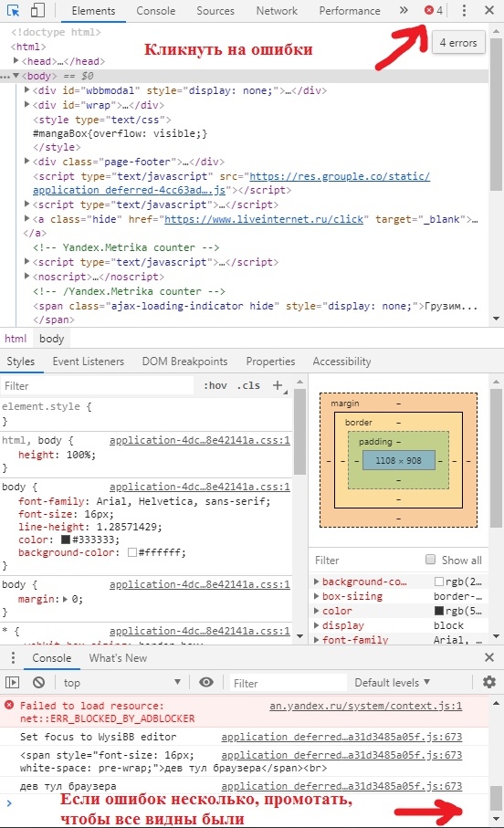Screen dimensions: 504x828
Task: Create live expression with eye icon
Action: 206,682
